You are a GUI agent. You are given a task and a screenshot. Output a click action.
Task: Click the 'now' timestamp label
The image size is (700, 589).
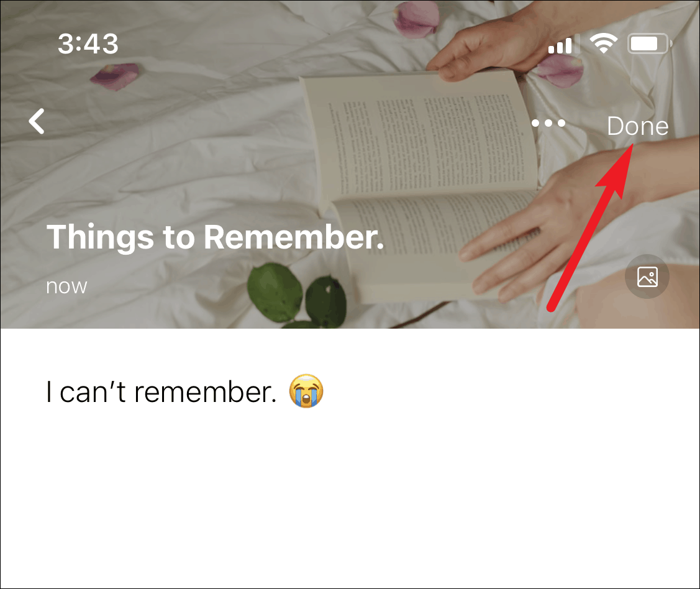click(x=66, y=286)
